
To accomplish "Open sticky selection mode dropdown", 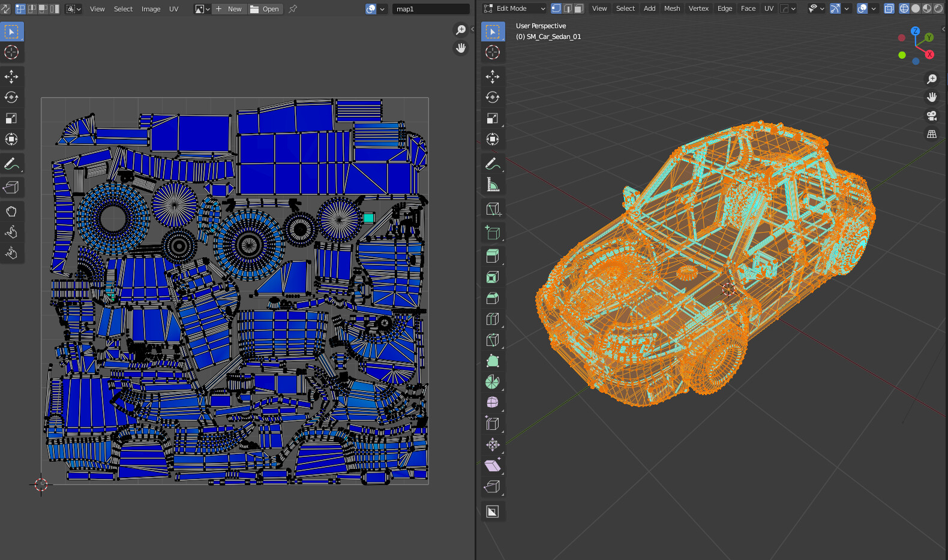I will click(x=74, y=9).
